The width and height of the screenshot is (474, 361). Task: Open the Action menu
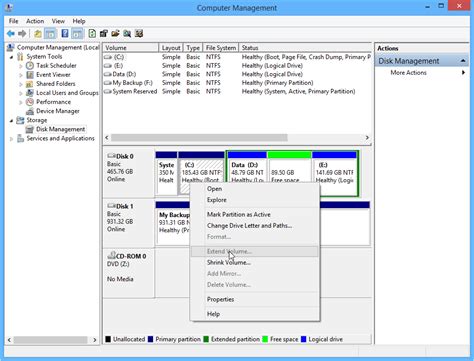[x=35, y=21]
